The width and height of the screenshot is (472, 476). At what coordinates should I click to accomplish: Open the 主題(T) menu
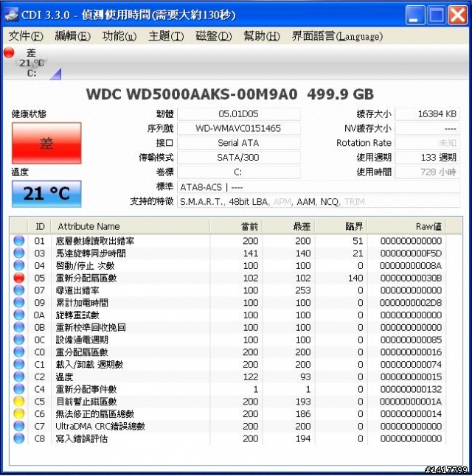pyautogui.click(x=166, y=36)
